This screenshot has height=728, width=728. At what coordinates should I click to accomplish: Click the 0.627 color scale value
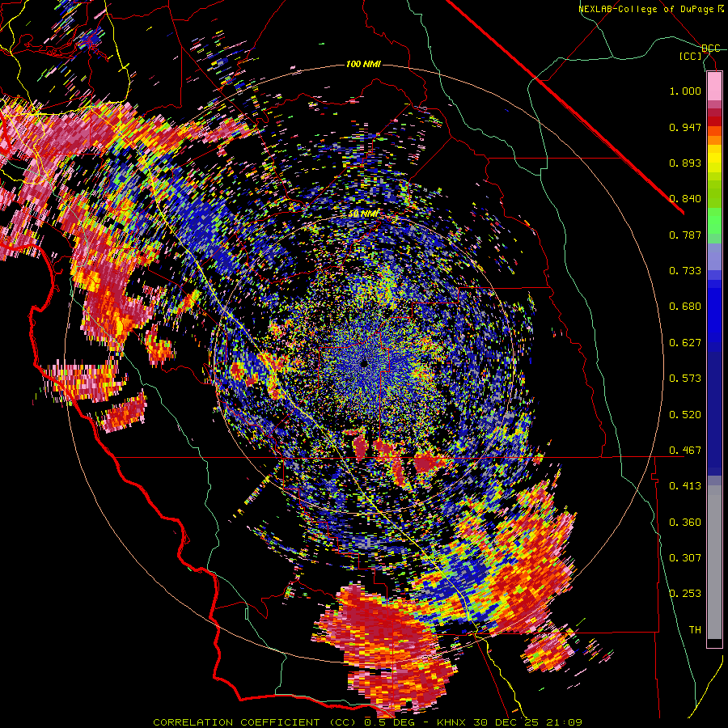(x=685, y=343)
